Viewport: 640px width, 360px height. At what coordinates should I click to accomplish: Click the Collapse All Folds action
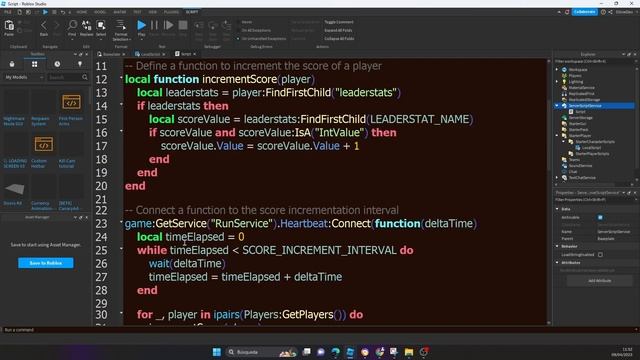pyautogui.click(x=339, y=39)
